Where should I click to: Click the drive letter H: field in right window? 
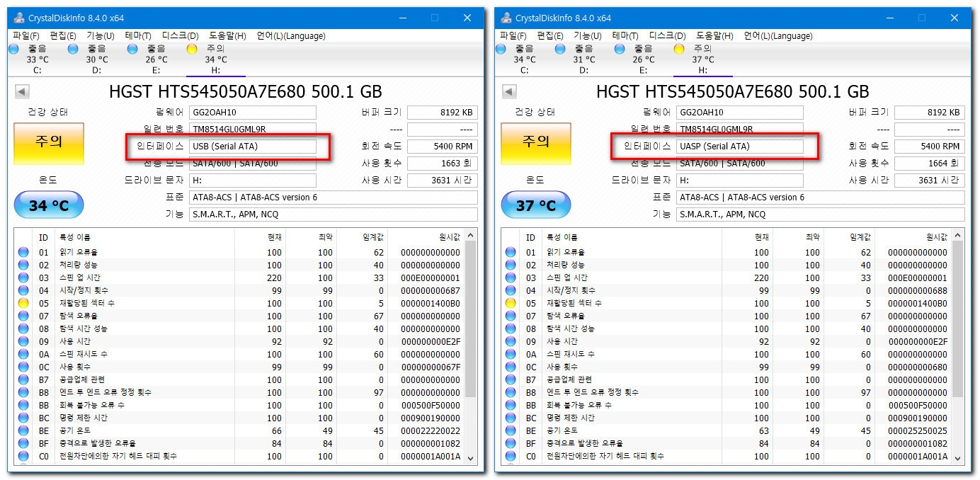click(740, 181)
